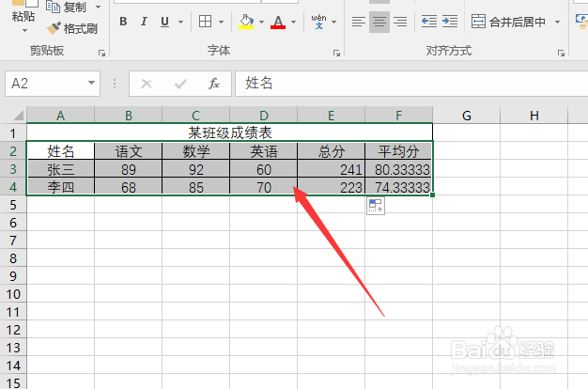Click the wén phonetic guide icon
Viewport: 588px width, 389px height.
[318, 22]
